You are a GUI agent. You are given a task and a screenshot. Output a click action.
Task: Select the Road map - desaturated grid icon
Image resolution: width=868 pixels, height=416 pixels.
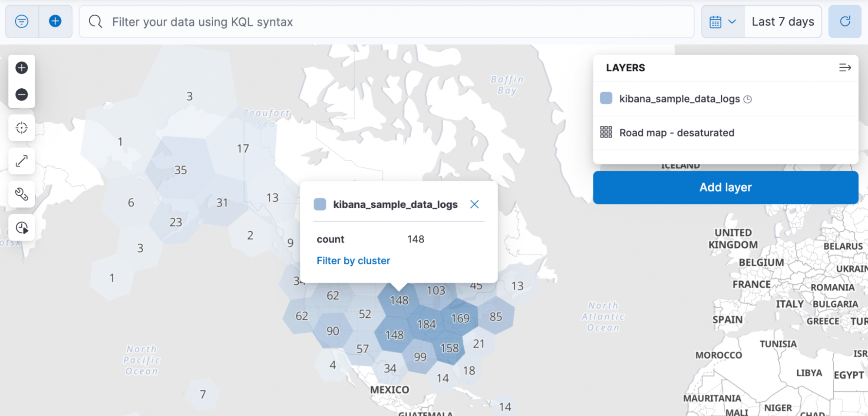click(606, 132)
